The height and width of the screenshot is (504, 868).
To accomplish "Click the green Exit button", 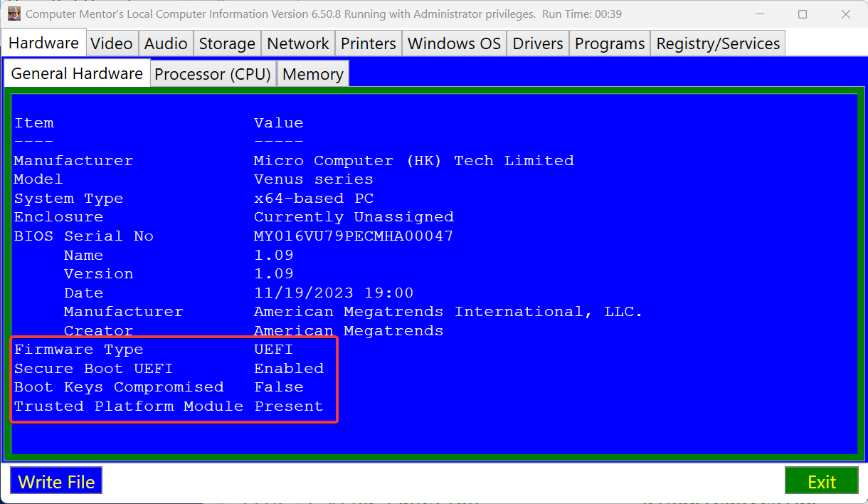I will coord(822,481).
